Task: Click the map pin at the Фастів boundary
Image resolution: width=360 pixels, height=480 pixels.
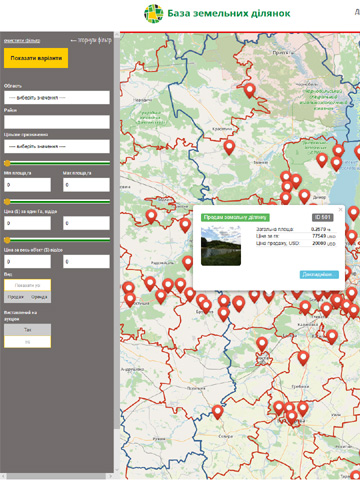Action: tap(262, 344)
